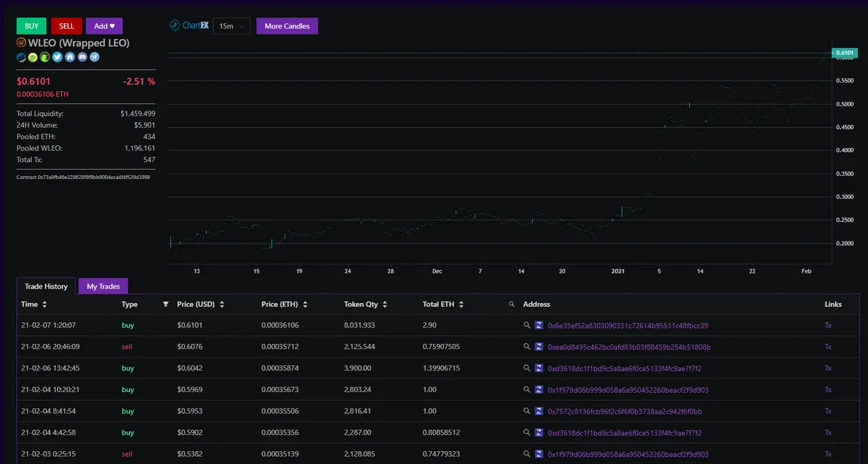Open Tx link for 21-02-03 0:25:15 trade
Viewport: 868px width, 464px height.
(x=828, y=455)
